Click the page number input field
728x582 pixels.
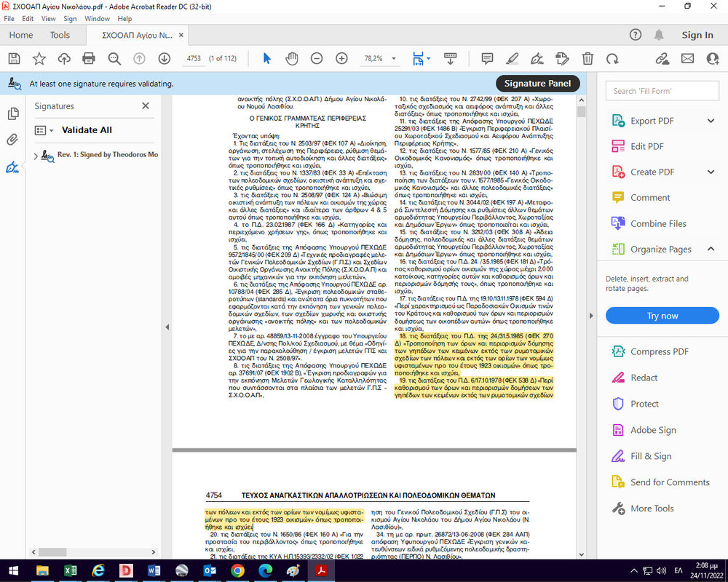tap(194, 58)
